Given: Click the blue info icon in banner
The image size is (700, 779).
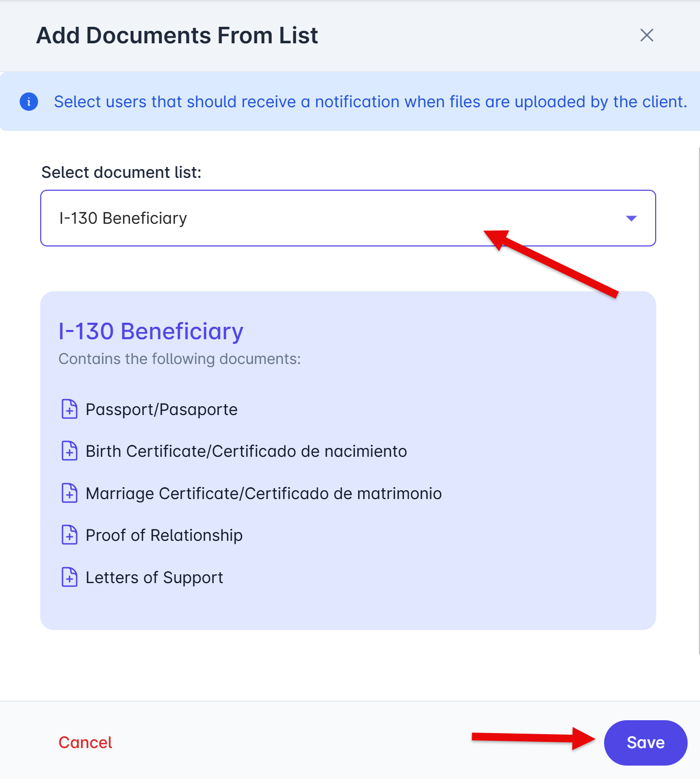Looking at the screenshot, I should [x=29, y=102].
